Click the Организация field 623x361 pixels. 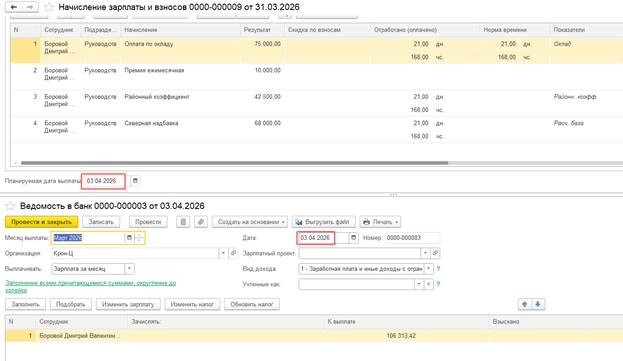click(135, 253)
